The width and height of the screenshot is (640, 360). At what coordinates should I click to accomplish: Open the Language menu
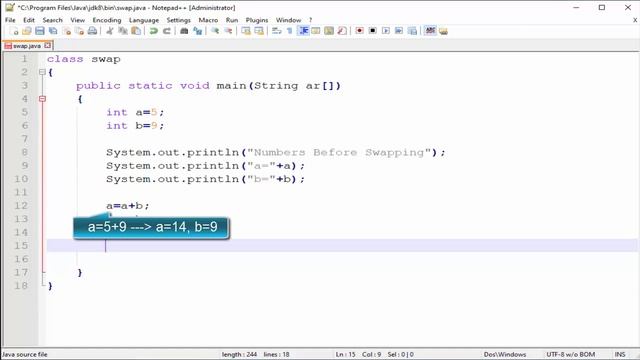[144, 20]
